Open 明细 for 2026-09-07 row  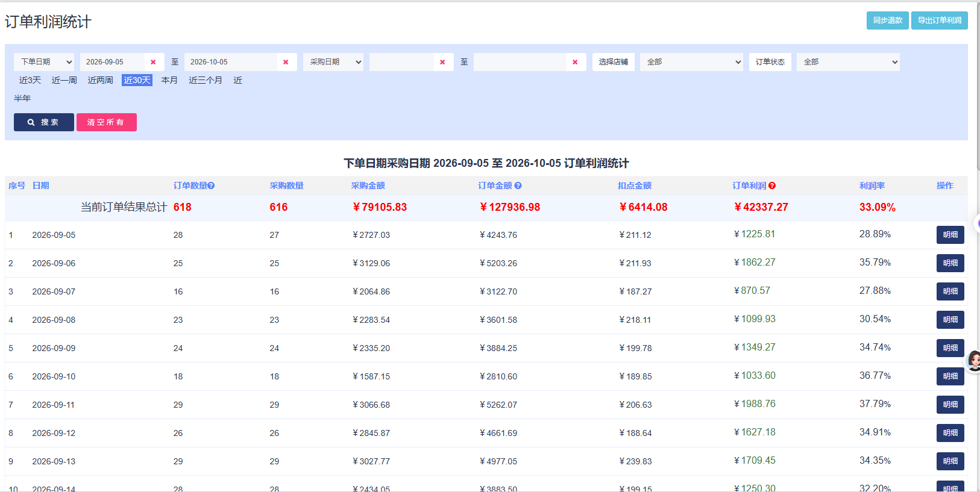[950, 291]
